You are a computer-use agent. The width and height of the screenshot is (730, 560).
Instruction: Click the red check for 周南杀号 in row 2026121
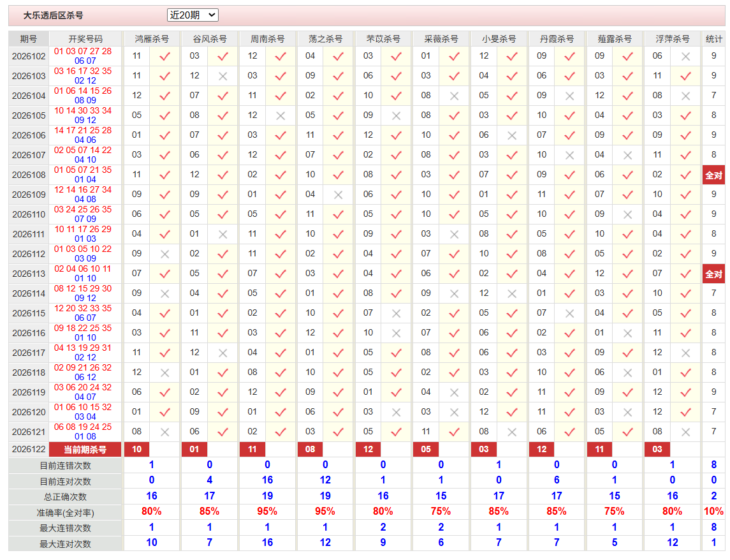coord(281,432)
